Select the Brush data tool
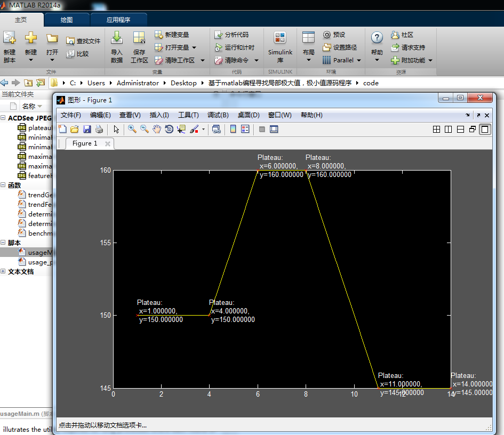 pos(194,129)
